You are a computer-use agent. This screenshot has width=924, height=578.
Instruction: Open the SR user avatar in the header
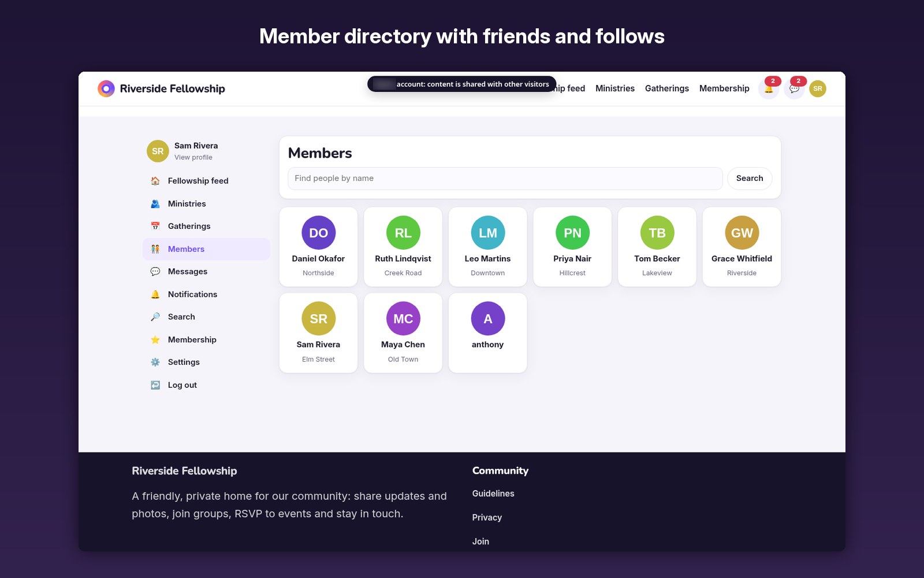pos(818,88)
